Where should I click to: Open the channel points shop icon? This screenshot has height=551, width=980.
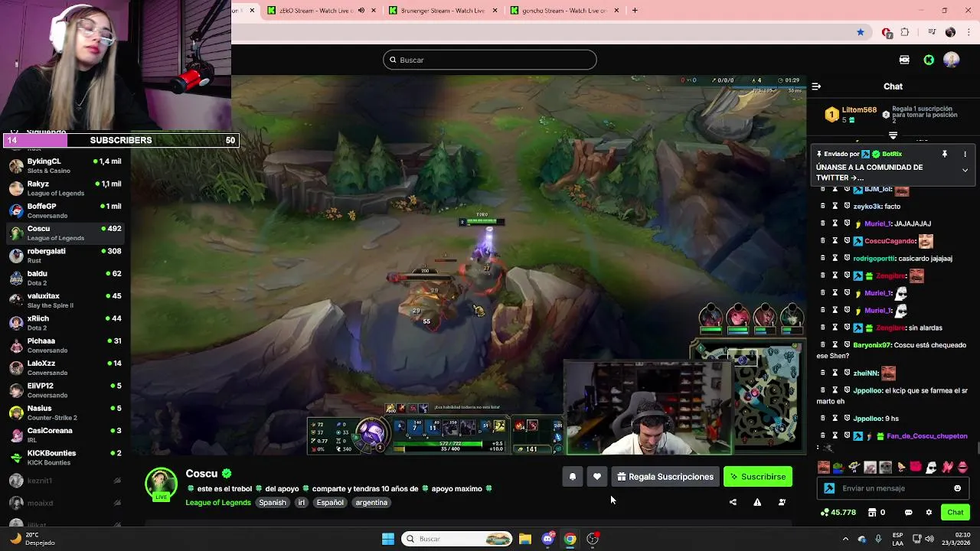pos(872,512)
